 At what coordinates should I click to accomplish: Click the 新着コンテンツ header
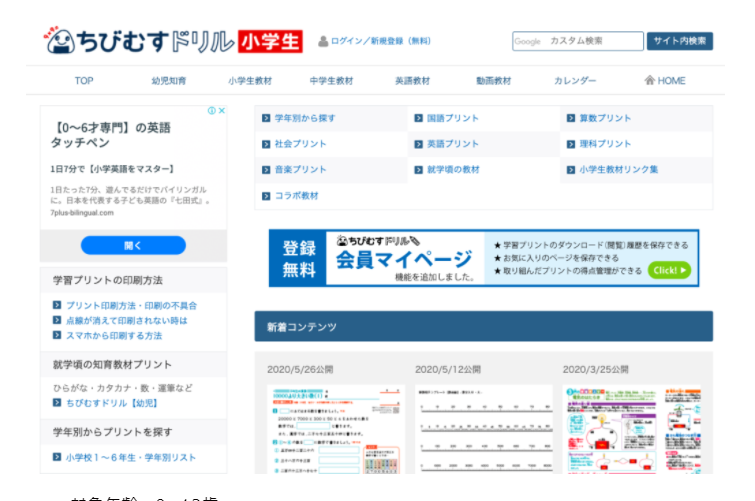point(484,327)
